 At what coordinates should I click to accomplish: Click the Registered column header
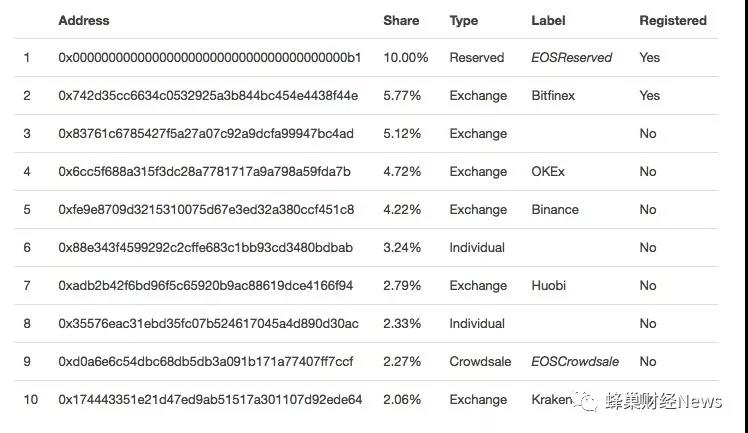pos(673,21)
